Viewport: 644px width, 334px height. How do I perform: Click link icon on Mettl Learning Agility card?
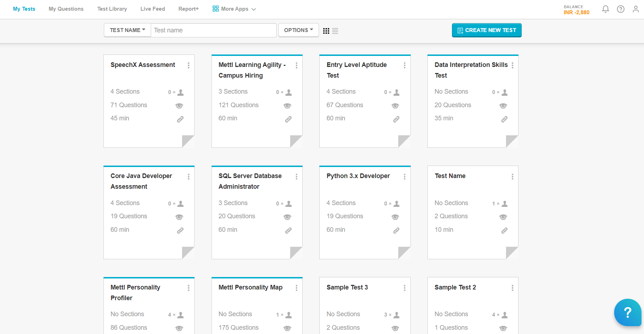point(288,119)
